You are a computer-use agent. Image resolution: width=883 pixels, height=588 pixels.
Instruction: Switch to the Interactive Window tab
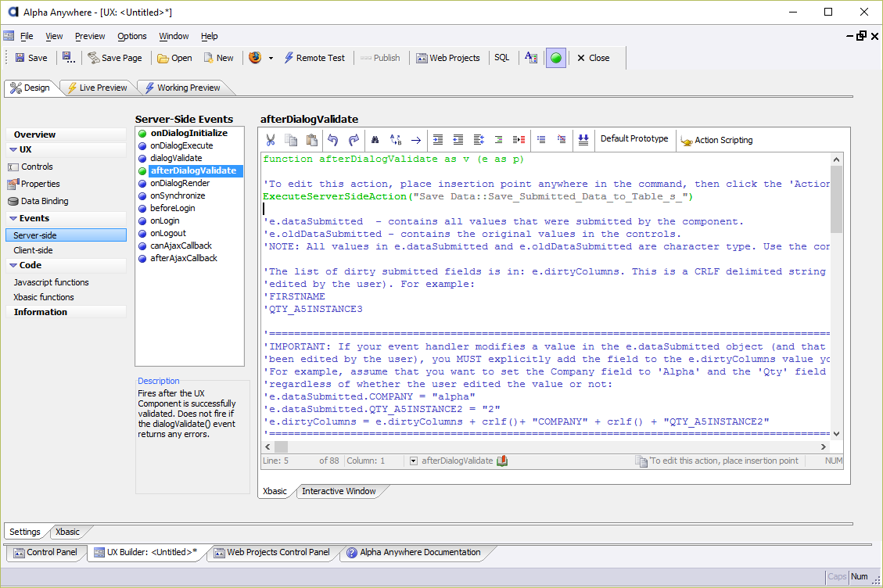(339, 491)
